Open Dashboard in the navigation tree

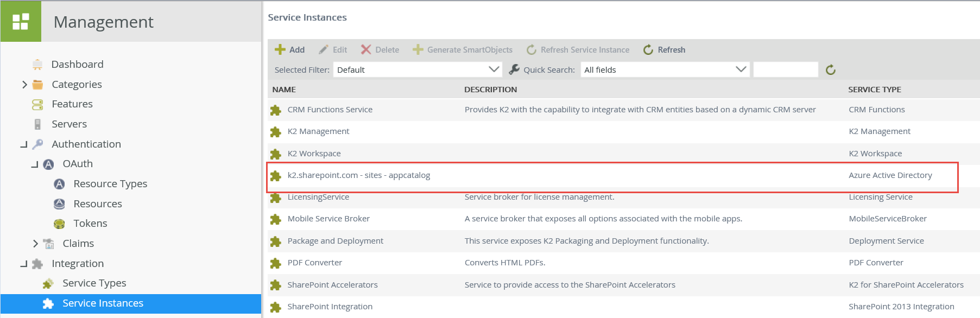pos(77,65)
